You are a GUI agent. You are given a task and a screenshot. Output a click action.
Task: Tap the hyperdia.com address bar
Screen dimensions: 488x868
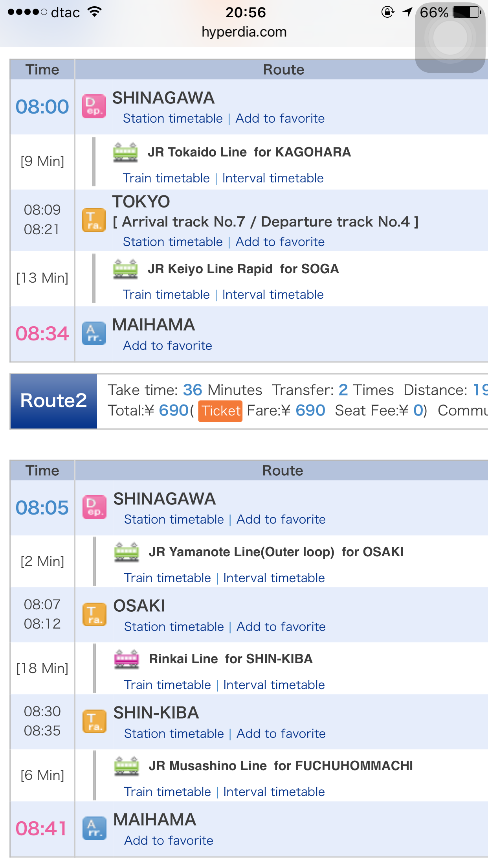244,32
